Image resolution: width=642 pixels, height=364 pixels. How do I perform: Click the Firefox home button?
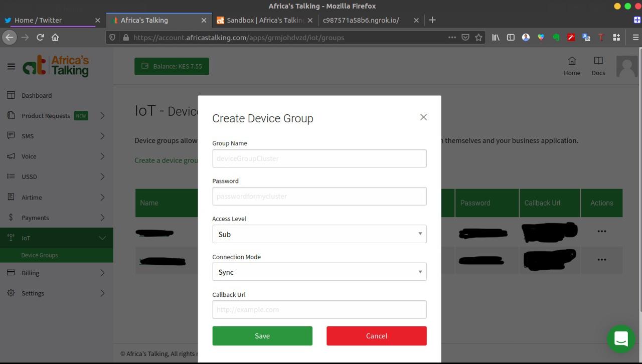55,37
